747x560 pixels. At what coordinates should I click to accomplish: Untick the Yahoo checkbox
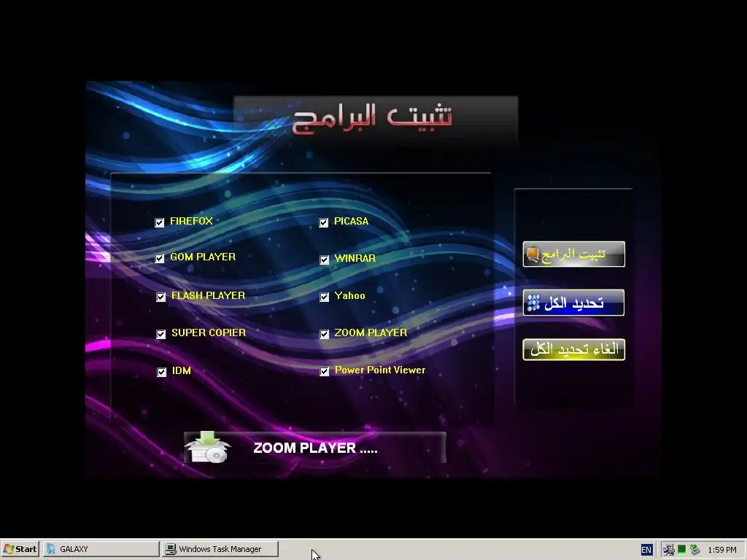click(325, 297)
